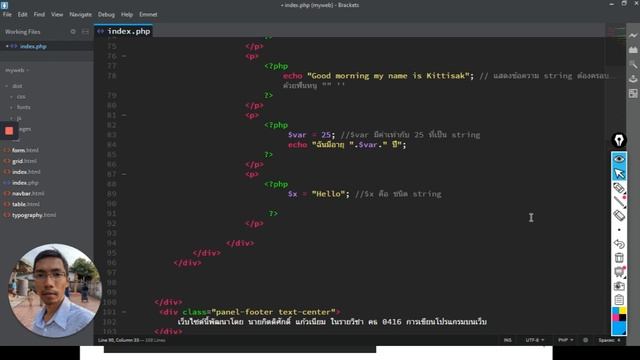Image resolution: width=640 pixels, height=360 pixels.
Task: Pick the black color swatch
Action: [x=623, y=318]
